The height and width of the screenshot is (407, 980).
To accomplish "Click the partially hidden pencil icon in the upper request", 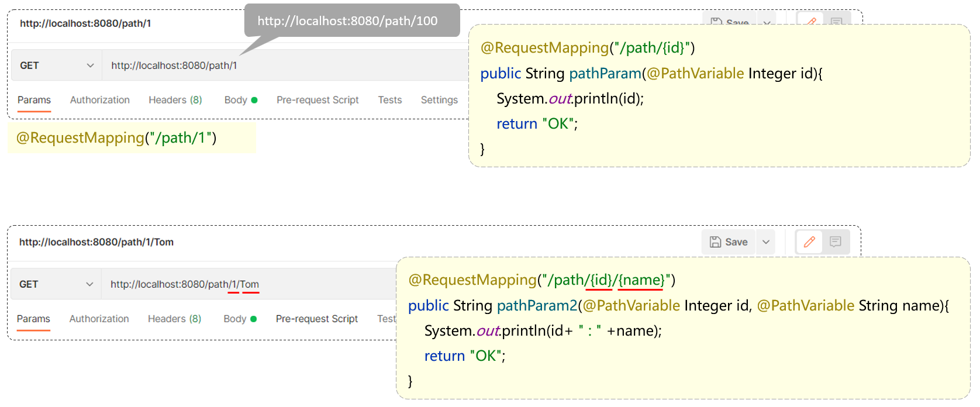I will 810,21.
